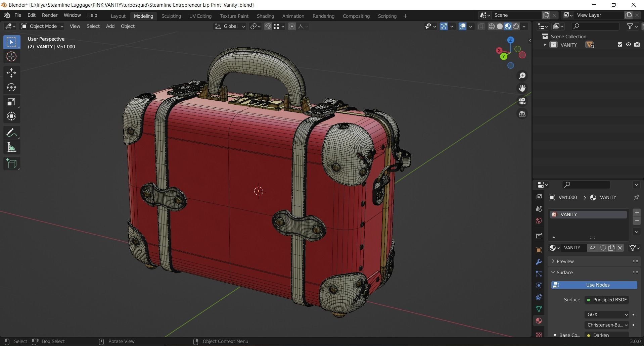The image size is (644, 346).
Task: Select the Add Cube tool
Action: pos(12,164)
